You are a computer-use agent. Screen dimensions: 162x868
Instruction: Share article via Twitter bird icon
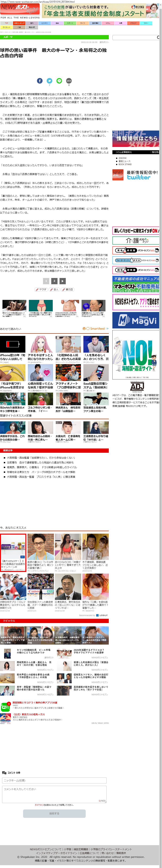point(49,81)
